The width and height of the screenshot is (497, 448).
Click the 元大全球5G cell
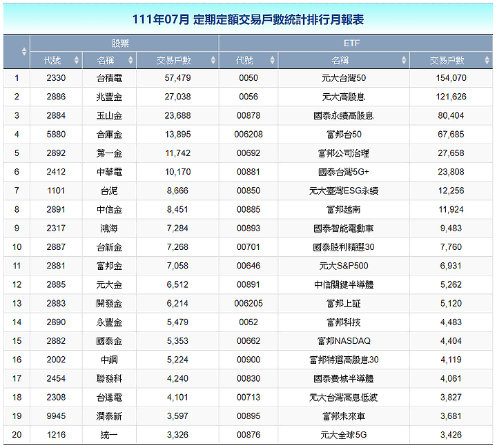344,435
